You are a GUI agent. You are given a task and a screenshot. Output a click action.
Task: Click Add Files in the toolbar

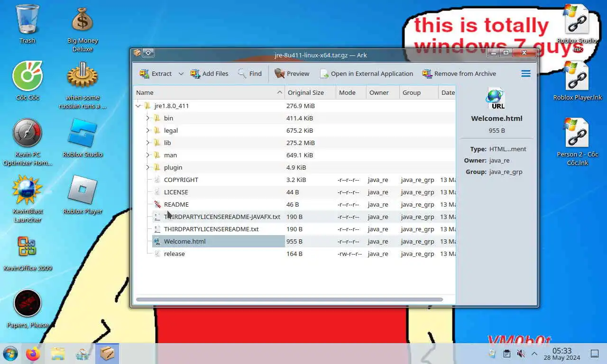[209, 73]
